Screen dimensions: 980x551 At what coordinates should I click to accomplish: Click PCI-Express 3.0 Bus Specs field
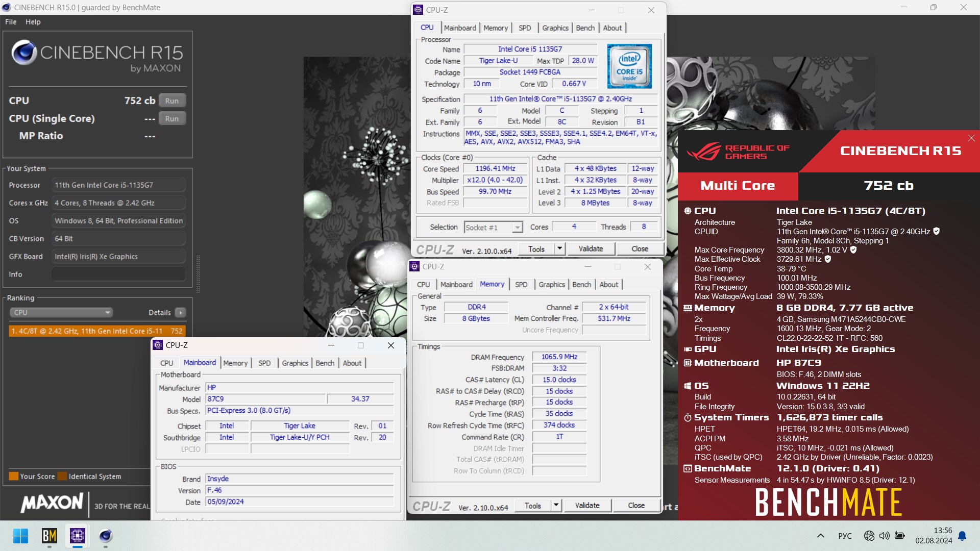[300, 411]
